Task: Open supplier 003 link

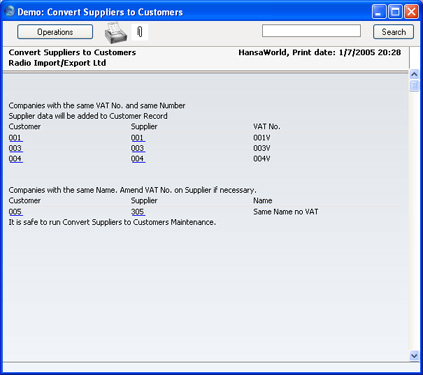Action: (138, 148)
